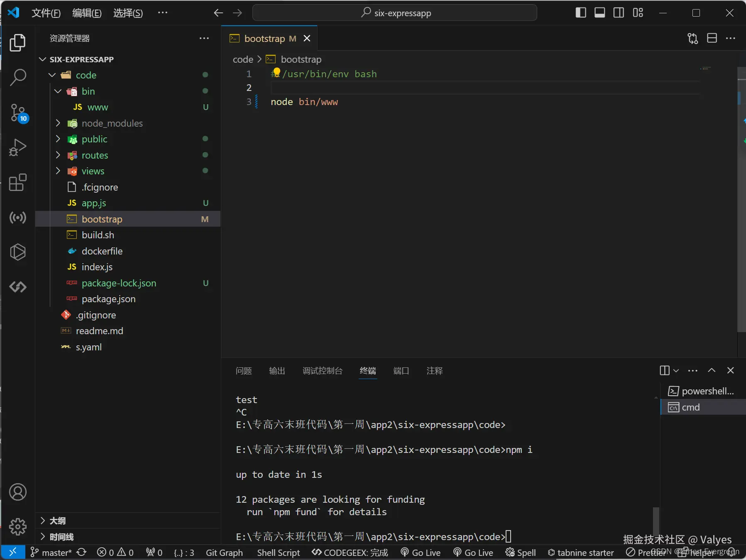The width and height of the screenshot is (746, 560).
Task: Switch to the 问题 problems tab
Action: pyautogui.click(x=244, y=371)
